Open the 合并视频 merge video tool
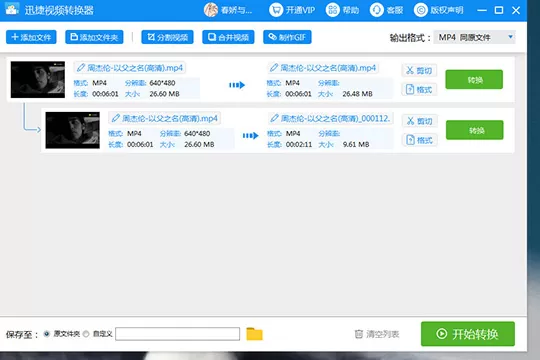This screenshot has height=360, width=540. 228,37
